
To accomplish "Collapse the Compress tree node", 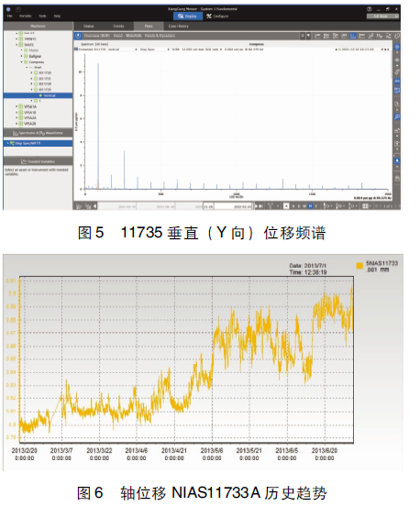I will tap(22, 62).
